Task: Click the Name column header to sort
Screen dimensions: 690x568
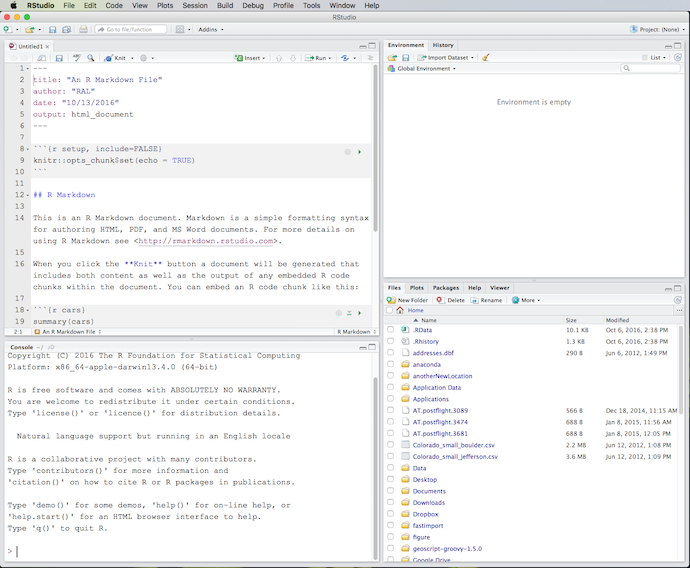Action: 429,320
